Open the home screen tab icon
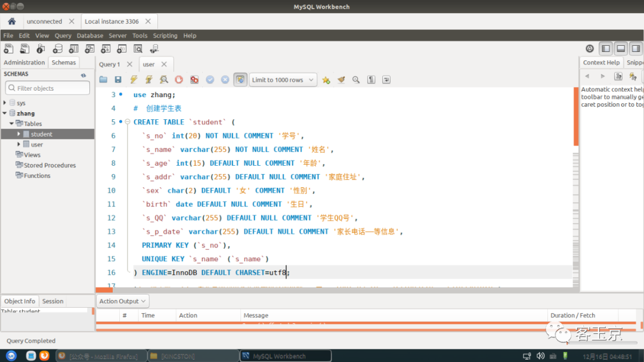Image resolution: width=644 pixels, height=362 pixels. point(11,21)
